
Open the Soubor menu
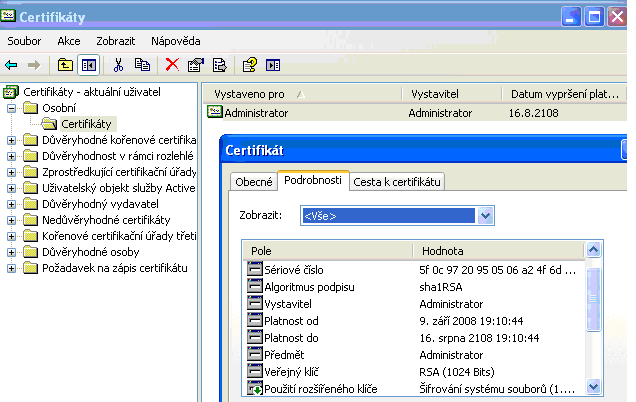tap(24, 41)
